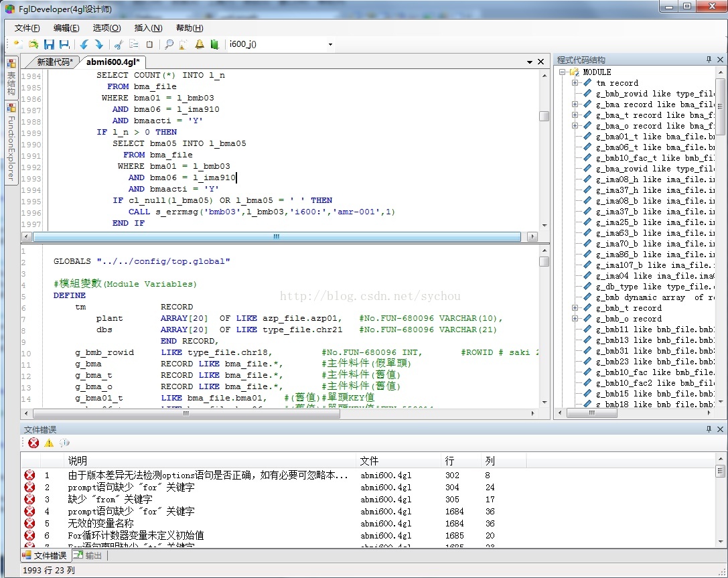Viewport: 728px width, 578px height.
Task: Click the upper editor vertical scrollbar thumb
Action: (544, 116)
